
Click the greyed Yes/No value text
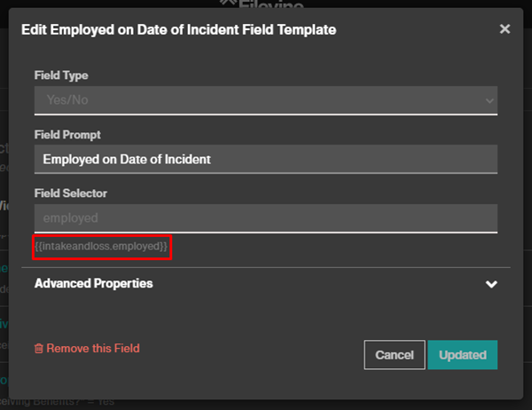coord(67,100)
